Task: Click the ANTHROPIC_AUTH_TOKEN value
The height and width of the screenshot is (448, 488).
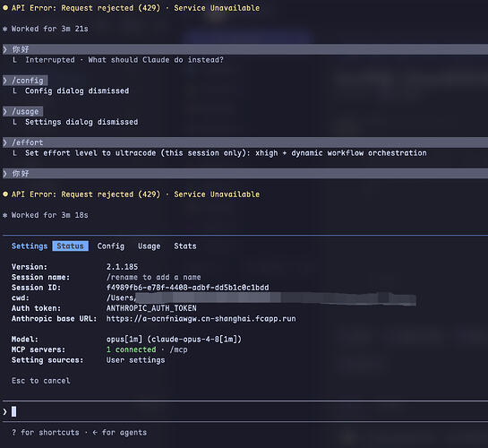Action: (x=151, y=308)
